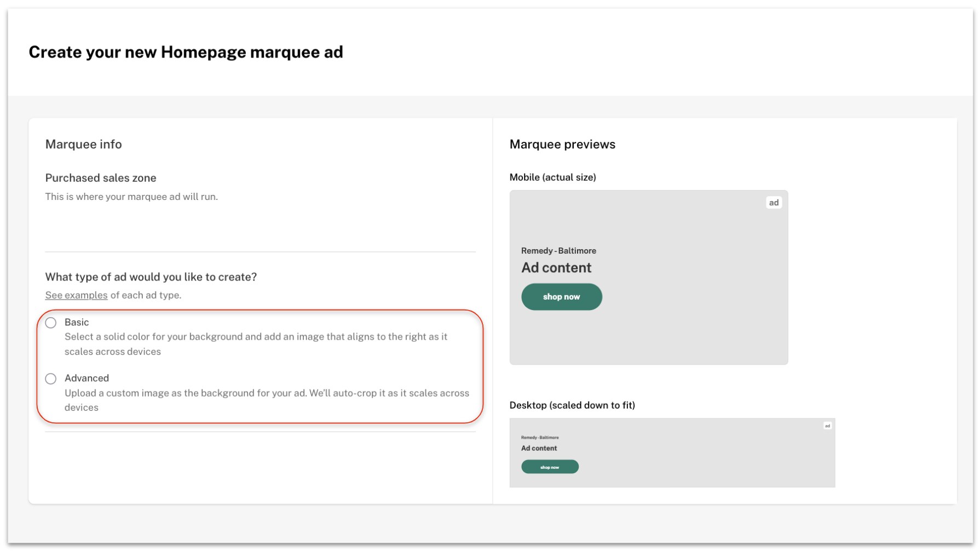Click the Marquee previews heading
The width and height of the screenshot is (980, 551).
tap(562, 145)
